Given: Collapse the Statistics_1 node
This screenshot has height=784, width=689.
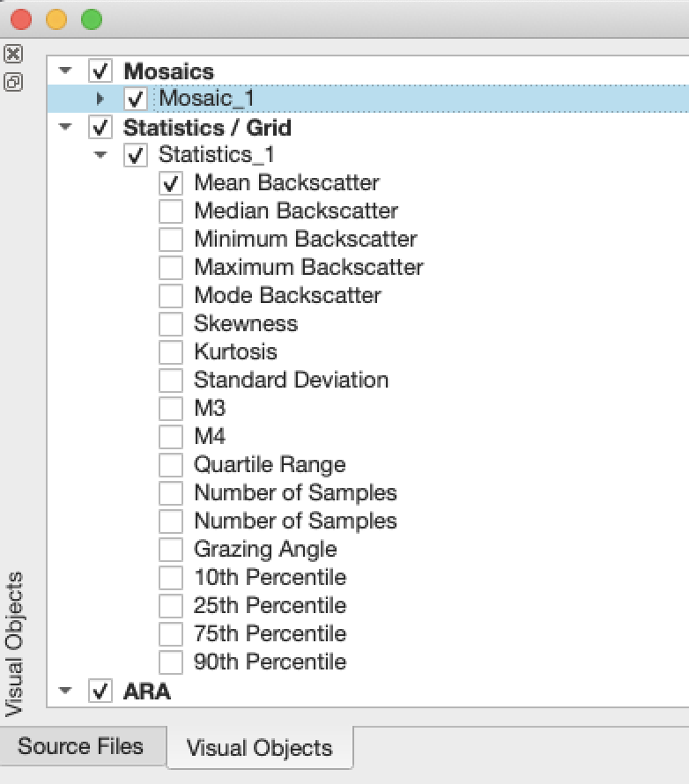Looking at the screenshot, I should click(100, 156).
